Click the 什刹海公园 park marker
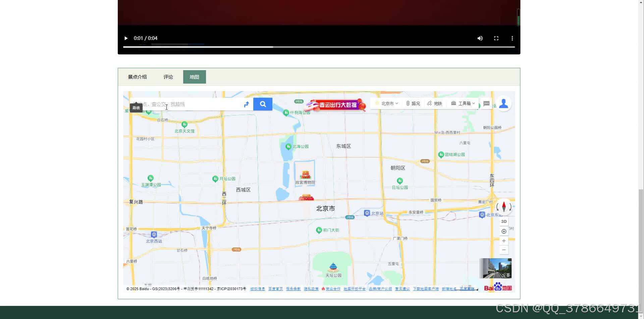 286,113
